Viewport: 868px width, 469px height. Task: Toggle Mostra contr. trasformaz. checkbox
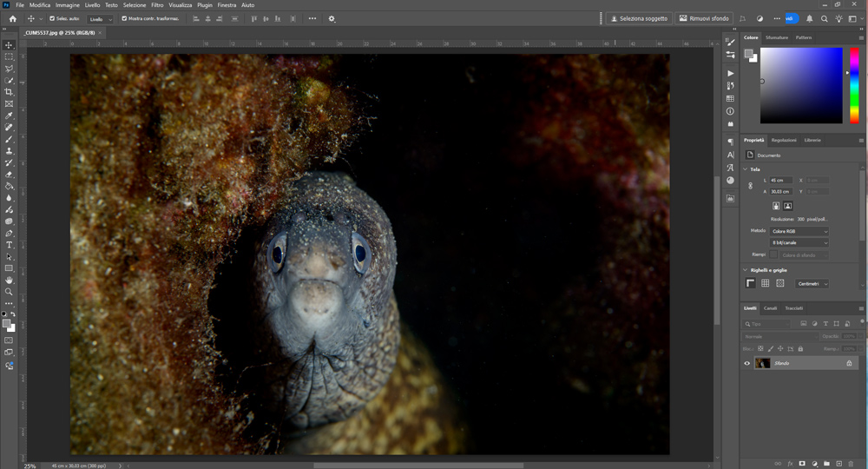(x=124, y=18)
